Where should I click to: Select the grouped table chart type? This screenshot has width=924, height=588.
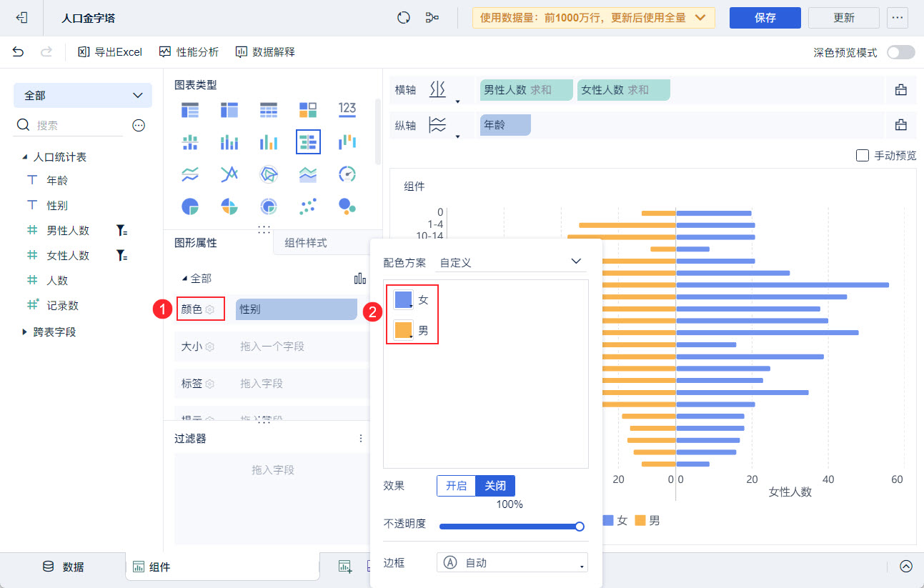tap(190, 110)
